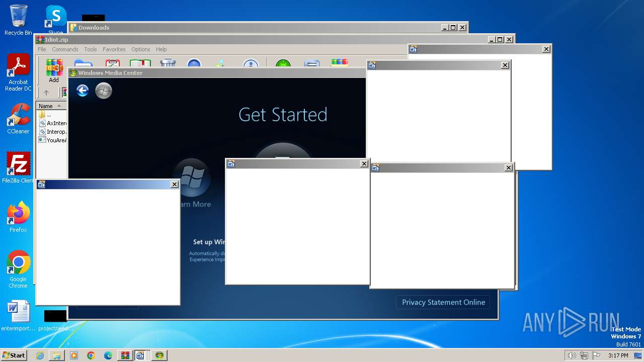Select the enterimport Word document on desktop
The image size is (644, 362).
point(18,316)
